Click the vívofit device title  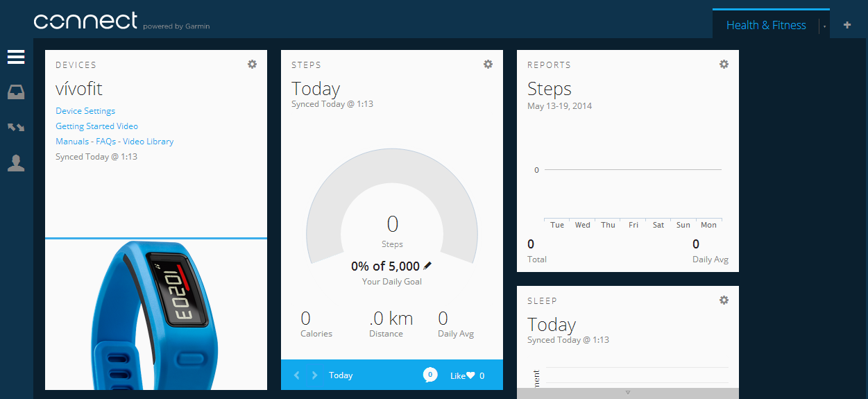pyautogui.click(x=79, y=89)
